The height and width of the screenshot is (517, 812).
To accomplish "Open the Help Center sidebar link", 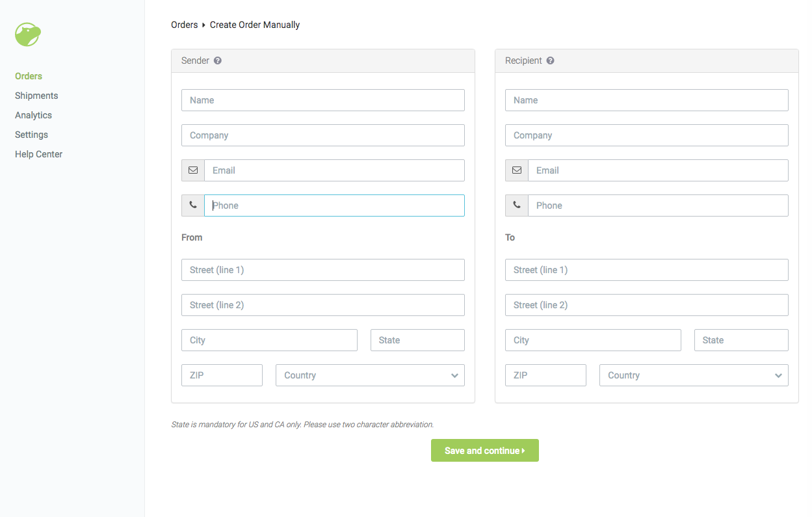I will click(x=38, y=154).
